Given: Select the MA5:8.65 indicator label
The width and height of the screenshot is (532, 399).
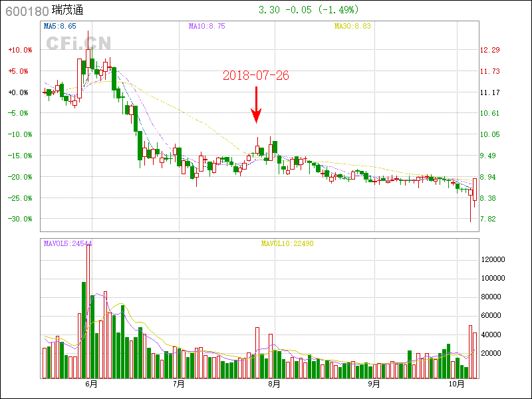Looking at the screenshot, I should click(x=60, y=26).
